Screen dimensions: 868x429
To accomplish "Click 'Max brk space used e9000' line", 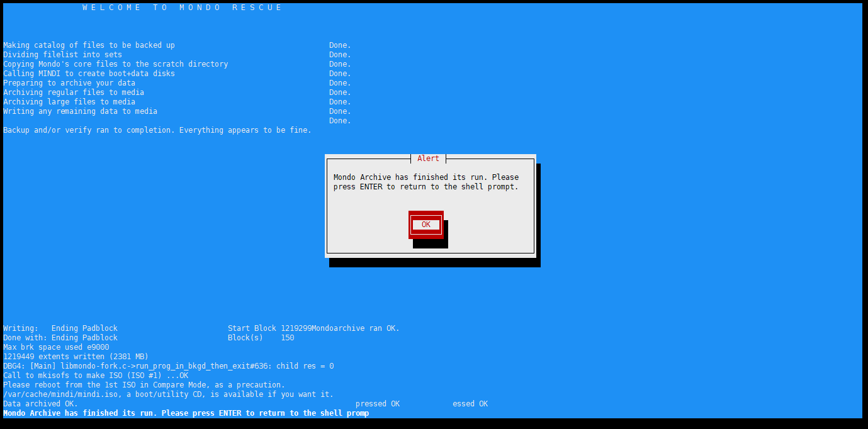I will (x=56, y=347).
